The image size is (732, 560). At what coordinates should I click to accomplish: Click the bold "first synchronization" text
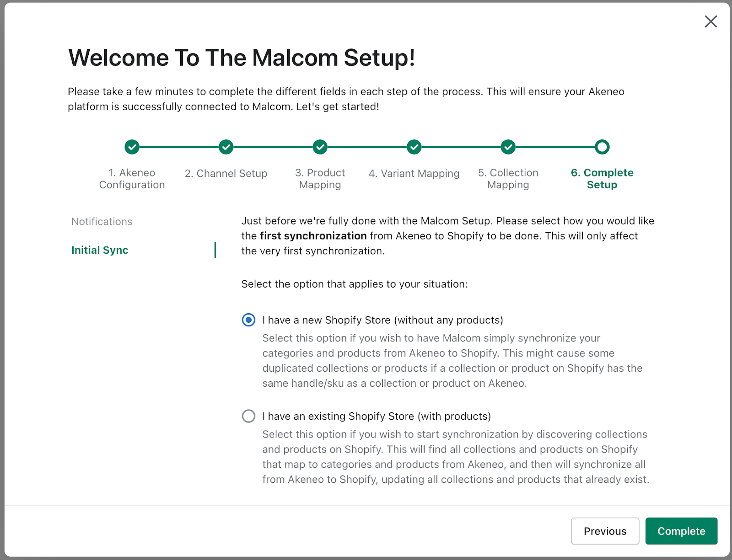click(x=313, y=236)
